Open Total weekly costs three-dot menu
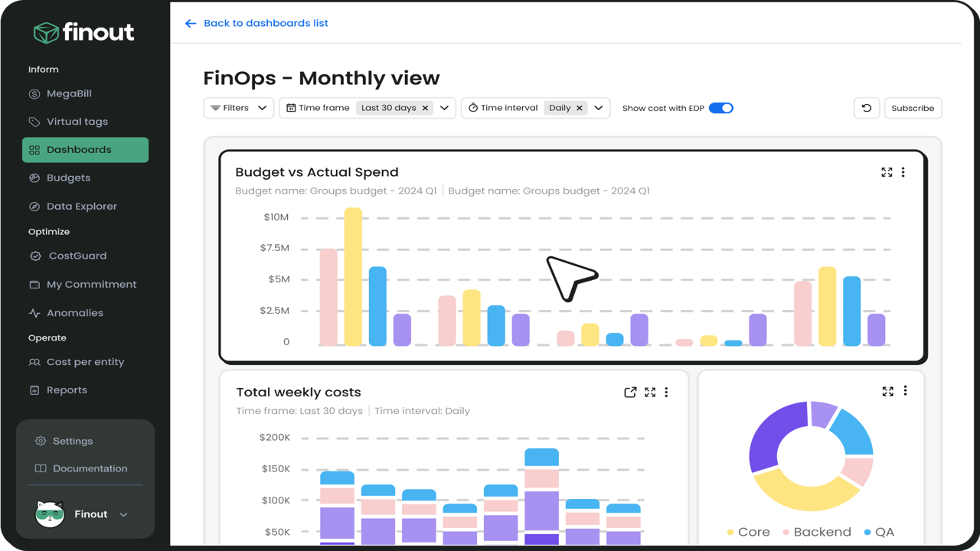980x551 pixels. (666, 392)
